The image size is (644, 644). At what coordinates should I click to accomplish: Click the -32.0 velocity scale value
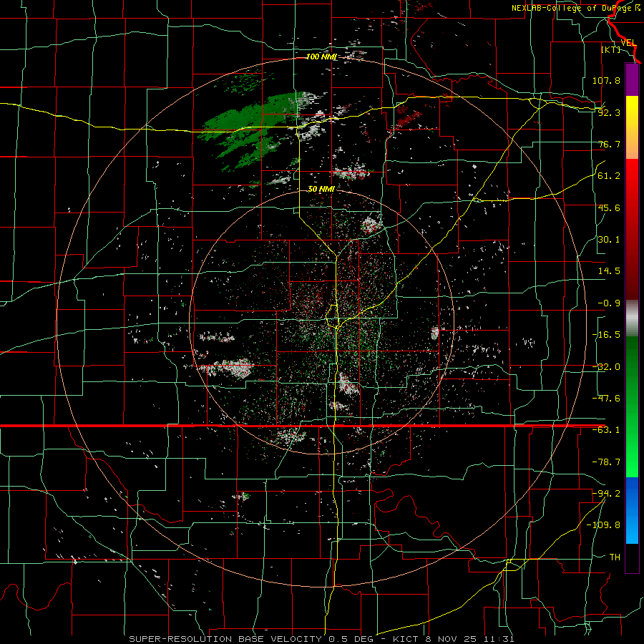[x=606, y=367]
